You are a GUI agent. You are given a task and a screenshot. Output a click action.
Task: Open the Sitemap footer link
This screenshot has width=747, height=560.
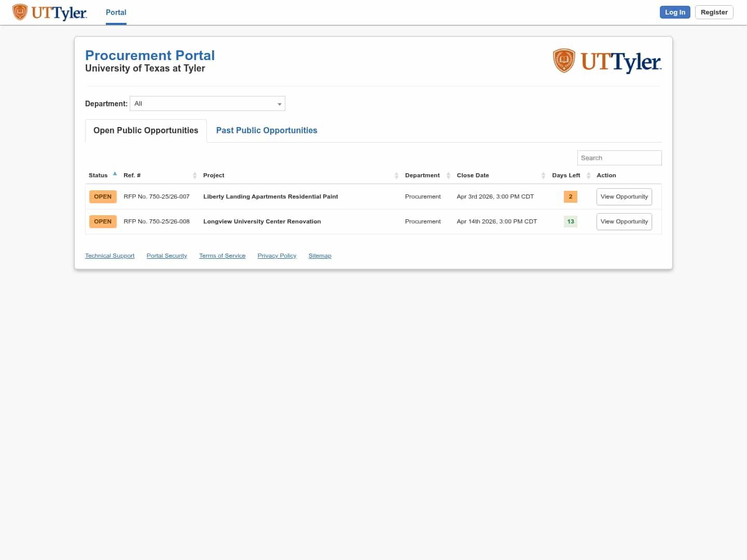(x=320, y=256)
